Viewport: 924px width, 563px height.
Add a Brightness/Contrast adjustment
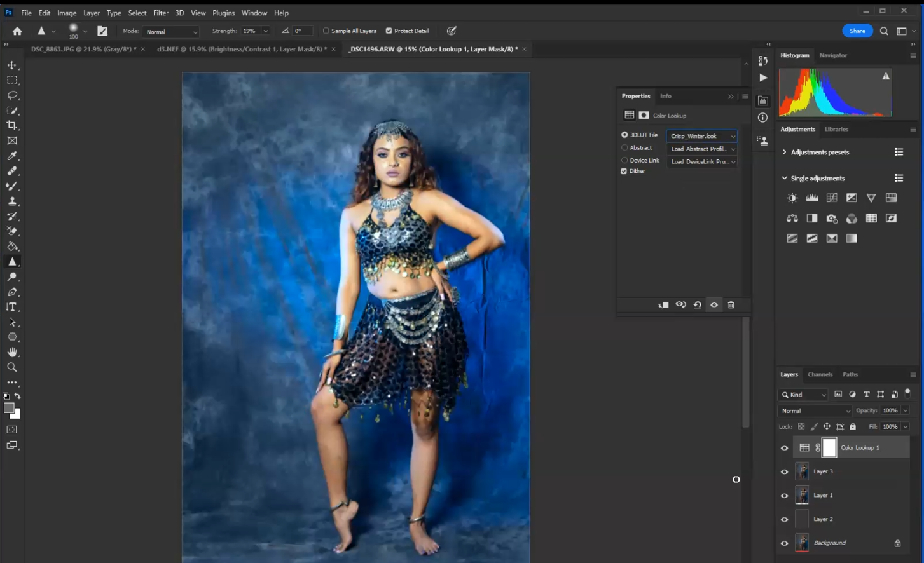coord(792,198)
